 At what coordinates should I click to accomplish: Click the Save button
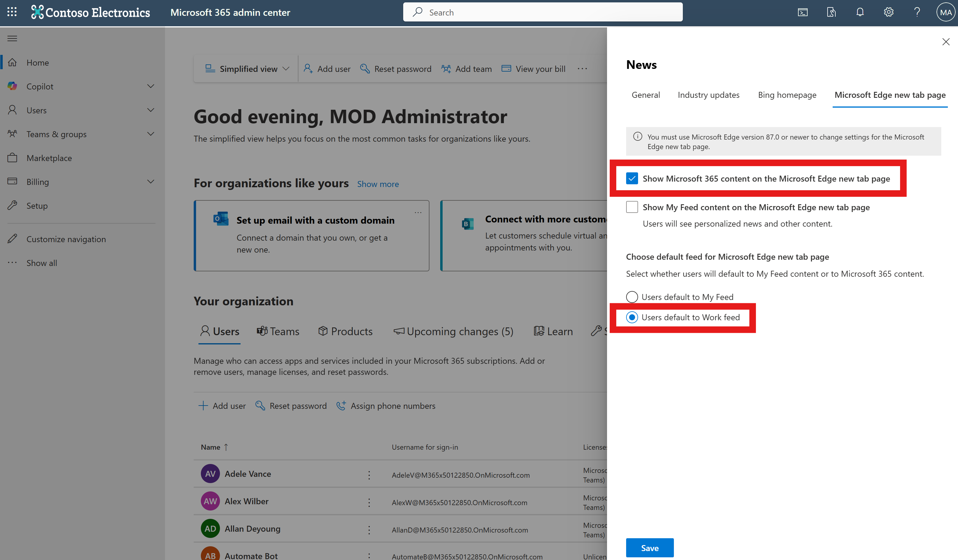(x=650, y=547)
